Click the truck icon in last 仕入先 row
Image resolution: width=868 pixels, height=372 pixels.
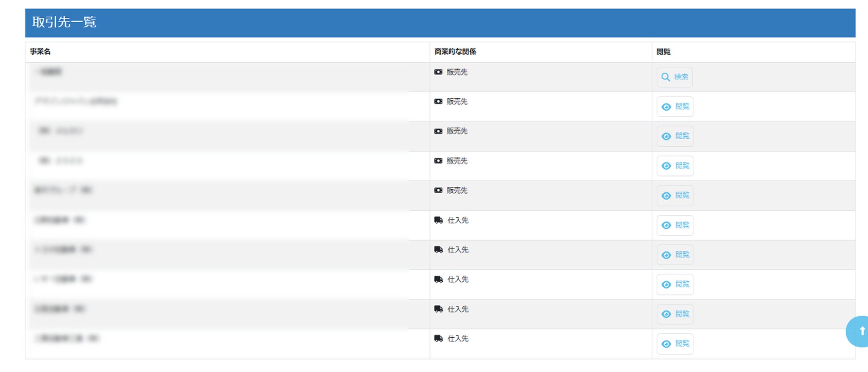click(x=438, y=339)
